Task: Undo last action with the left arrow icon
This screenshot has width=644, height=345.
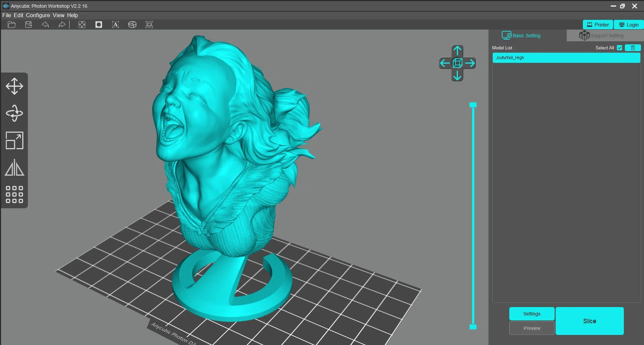Action: [45, 25]
